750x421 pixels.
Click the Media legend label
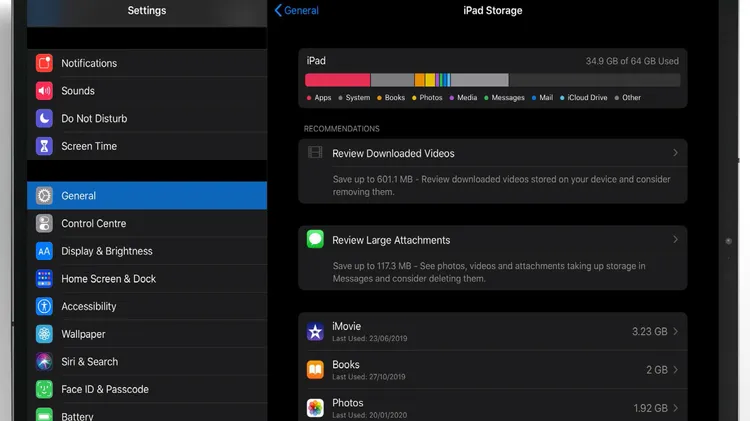coord(467,98)
